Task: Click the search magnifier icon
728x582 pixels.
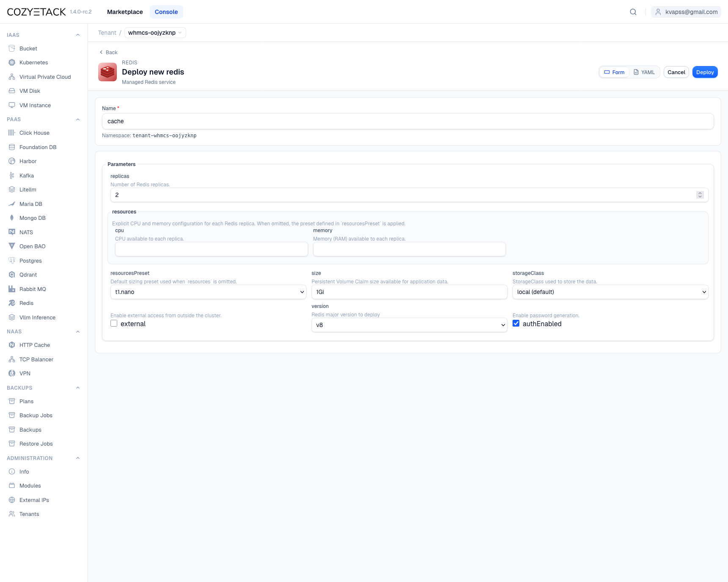Action: [x=633, y=12]
